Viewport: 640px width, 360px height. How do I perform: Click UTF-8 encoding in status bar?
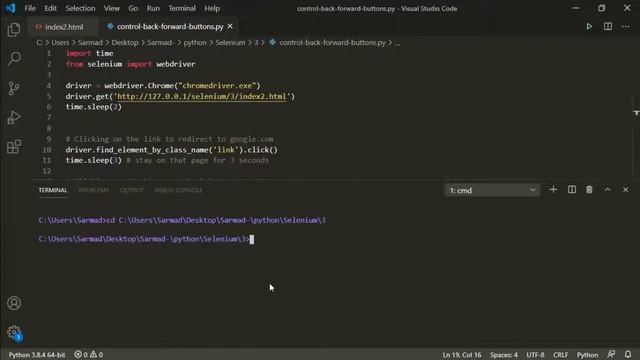coord(535,355)
